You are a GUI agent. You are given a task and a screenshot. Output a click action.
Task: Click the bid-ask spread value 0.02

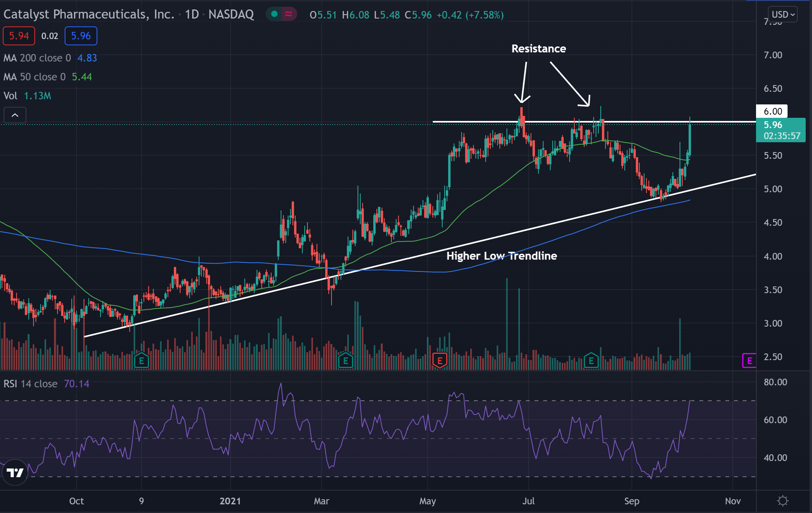point(50,36)
